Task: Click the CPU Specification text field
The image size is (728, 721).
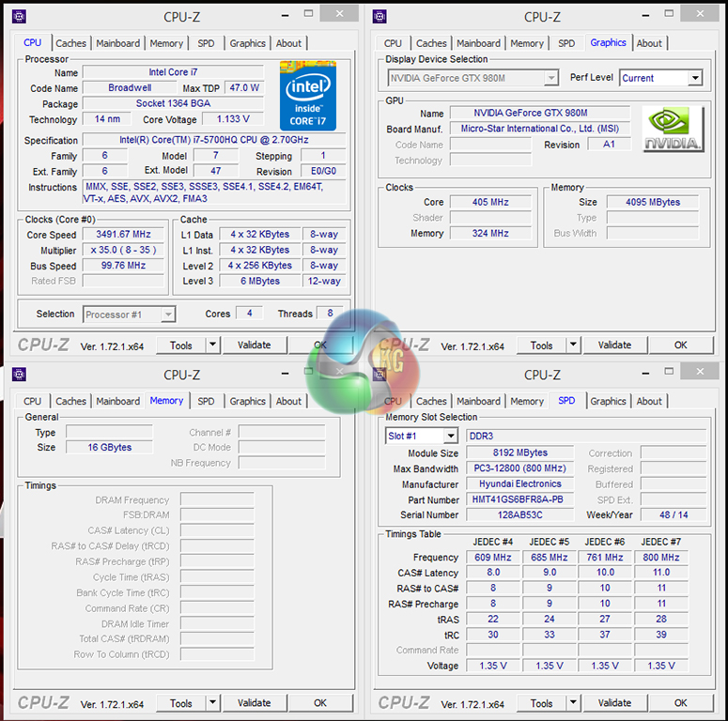Action: pos(214,140)
